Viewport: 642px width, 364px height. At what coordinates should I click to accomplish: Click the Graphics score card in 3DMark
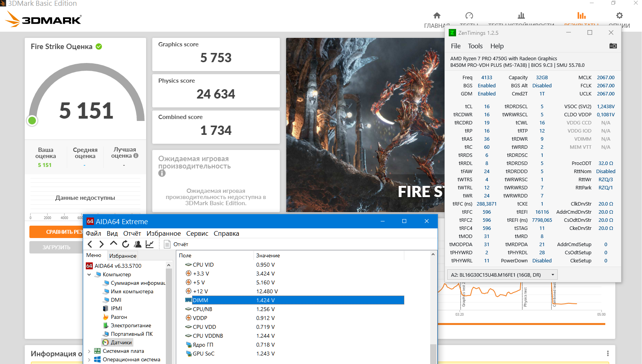tap(216, 54)
